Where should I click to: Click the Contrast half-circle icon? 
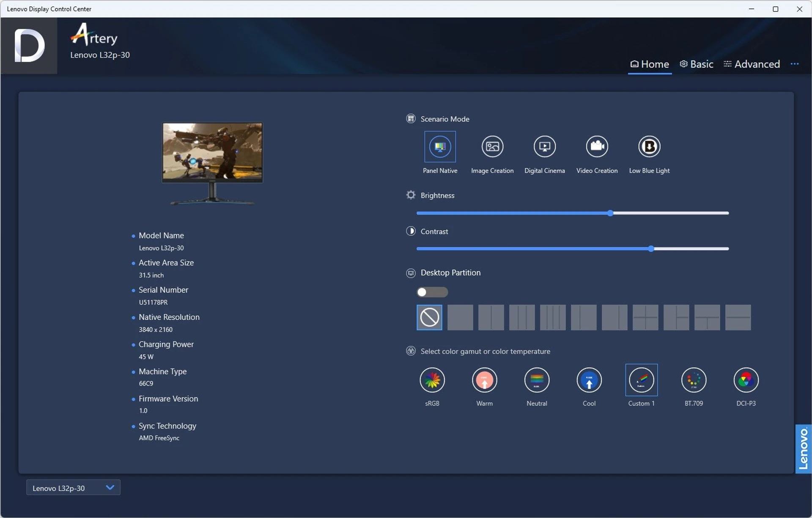tap(411, 231)
